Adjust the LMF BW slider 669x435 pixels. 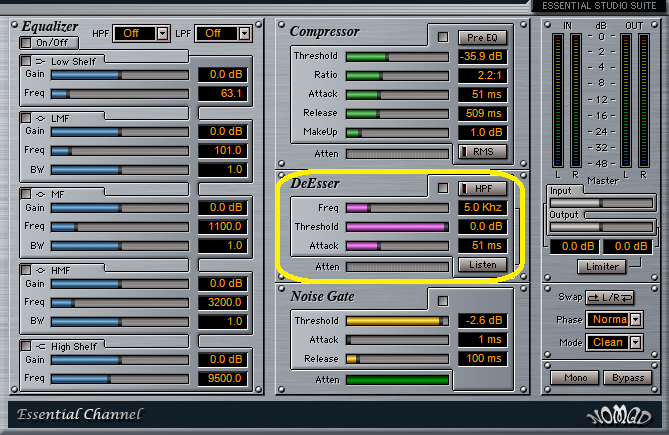point(120,170)
